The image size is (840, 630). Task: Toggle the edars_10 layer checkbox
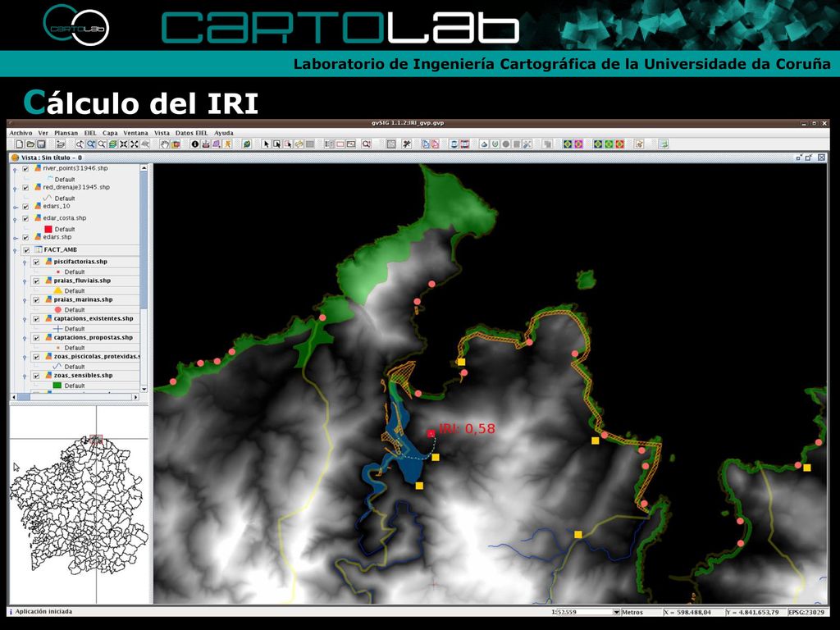(x=25, y=207)
